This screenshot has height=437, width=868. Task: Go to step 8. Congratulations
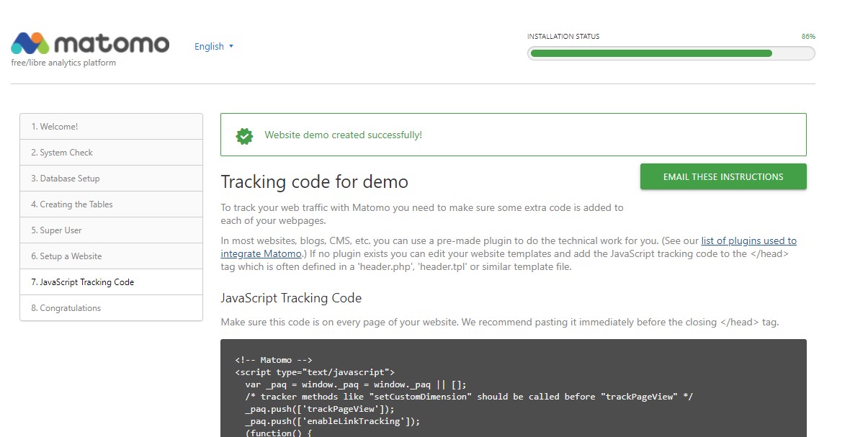(x=111, y=308)
